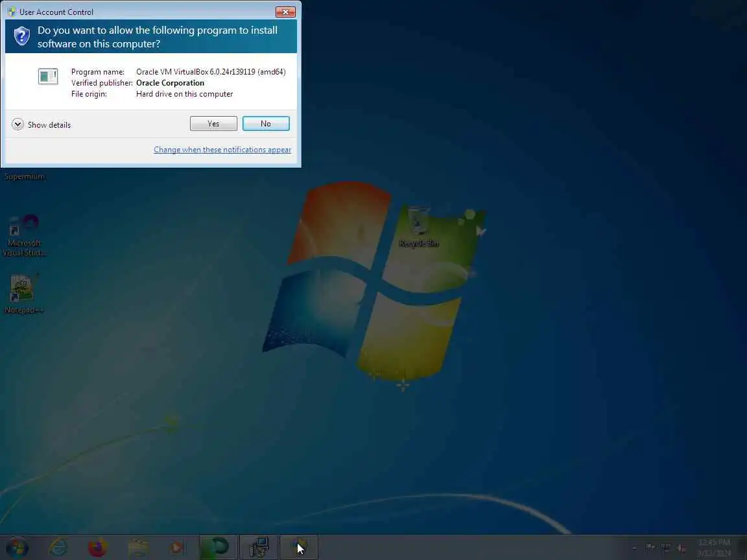Open network status tray icon

coord(665,548)
